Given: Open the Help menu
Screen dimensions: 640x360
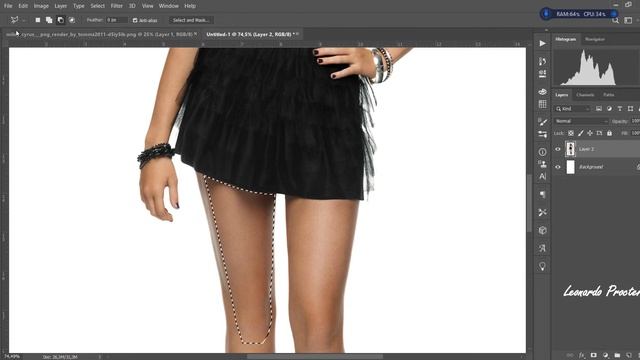Looking at the screenshot, I should tap(190, 6).
